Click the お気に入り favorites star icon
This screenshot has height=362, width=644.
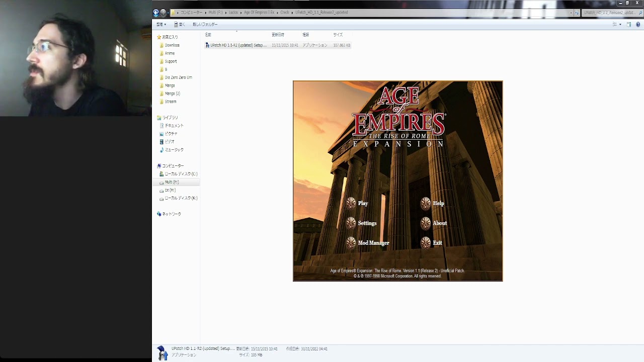click(159, 37)
